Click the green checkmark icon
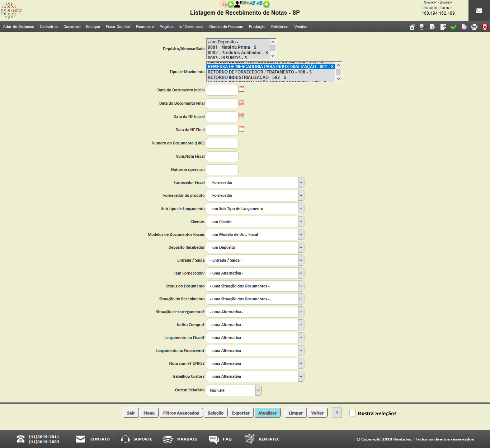This screenshot has height=448, width=490. (x=453, y=27)
